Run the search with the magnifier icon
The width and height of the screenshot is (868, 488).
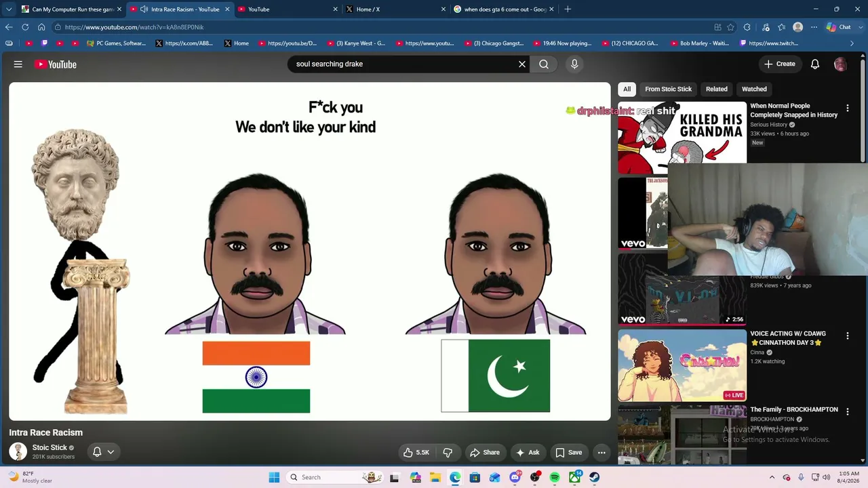tap(544, 64)
